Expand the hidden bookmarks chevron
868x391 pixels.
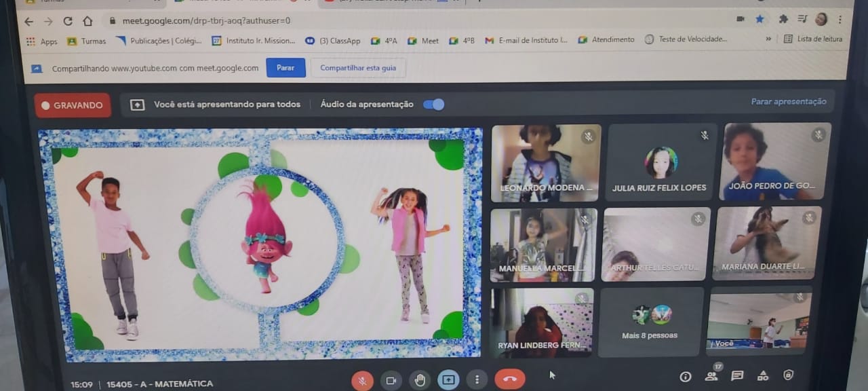(x=768, y=39)
